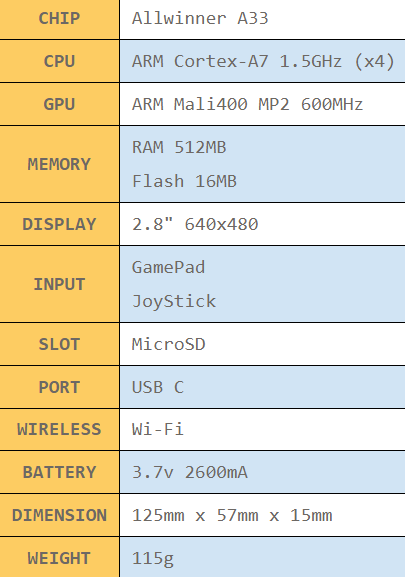The image size is (405, 577).
Task: Select the Allwinner A33 text
Action: click(200, 18)
